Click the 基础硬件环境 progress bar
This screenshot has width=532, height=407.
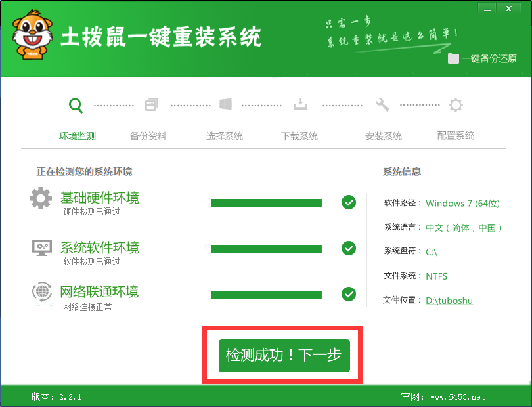266,203
